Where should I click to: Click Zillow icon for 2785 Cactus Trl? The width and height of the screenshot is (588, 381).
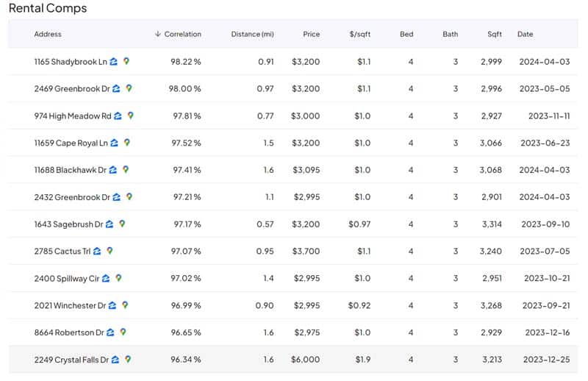[98, 252]
